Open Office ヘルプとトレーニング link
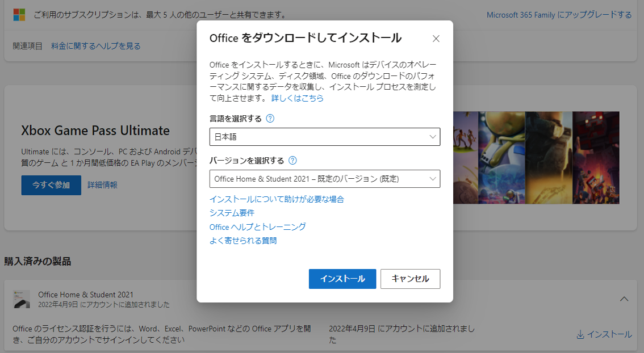 (257, 226)
